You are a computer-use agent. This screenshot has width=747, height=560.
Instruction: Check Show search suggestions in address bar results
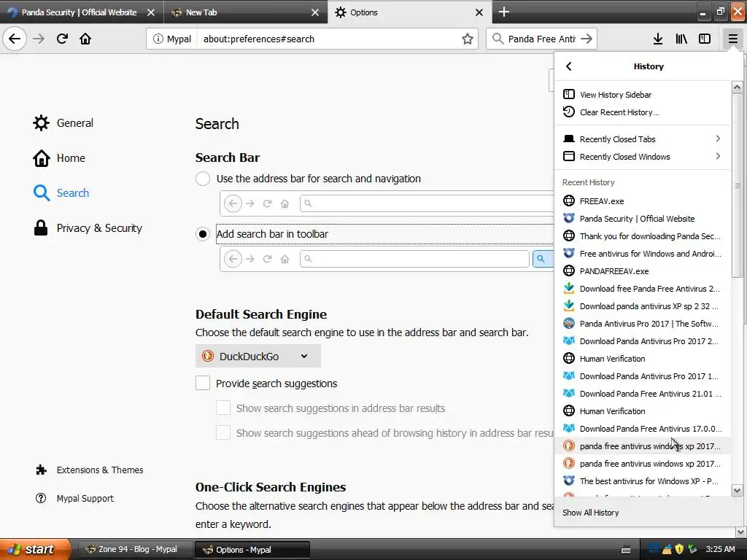point(223,408)
